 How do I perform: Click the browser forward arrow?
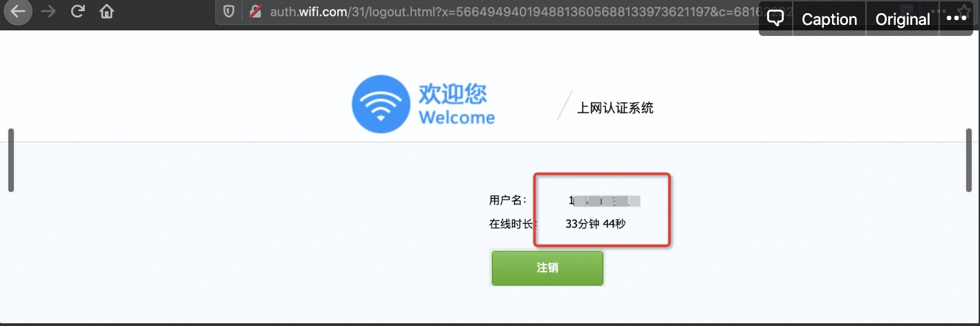(48, 12)
